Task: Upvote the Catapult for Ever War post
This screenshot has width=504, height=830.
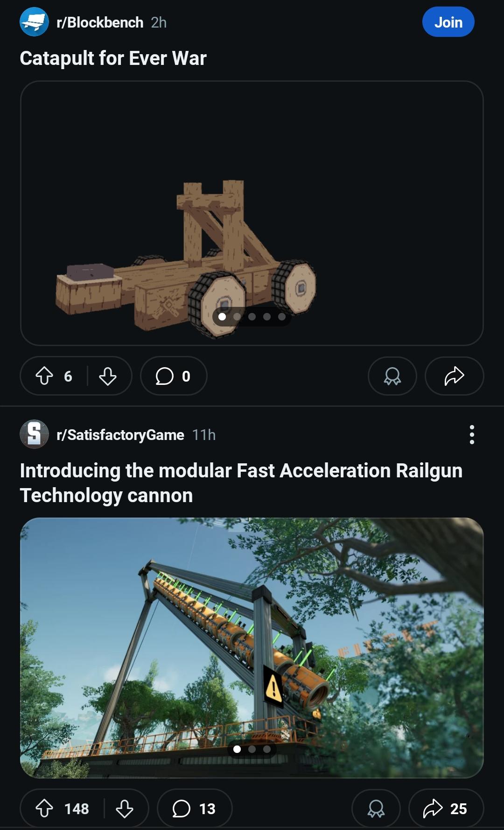Action: [x=44, y=376]
